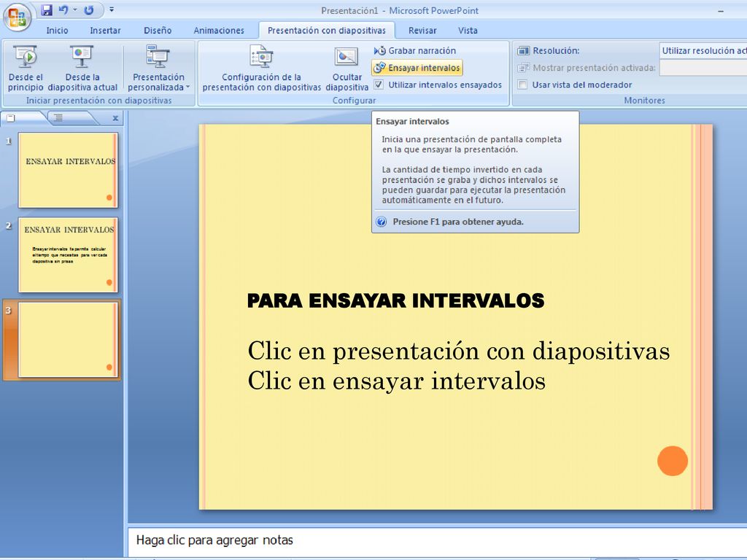Undo the last action in the quick access toolbar

pos(63,10)
